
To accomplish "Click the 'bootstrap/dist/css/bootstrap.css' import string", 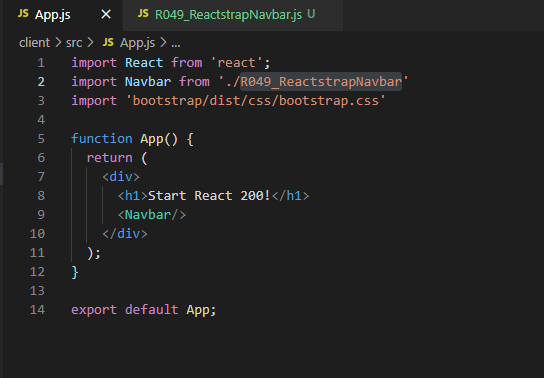I will [255, 101].
